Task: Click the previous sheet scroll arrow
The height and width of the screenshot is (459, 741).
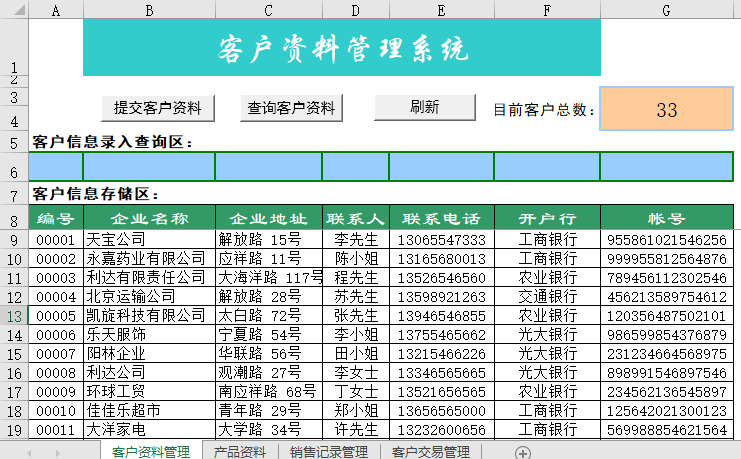Action: coord(30,452)
